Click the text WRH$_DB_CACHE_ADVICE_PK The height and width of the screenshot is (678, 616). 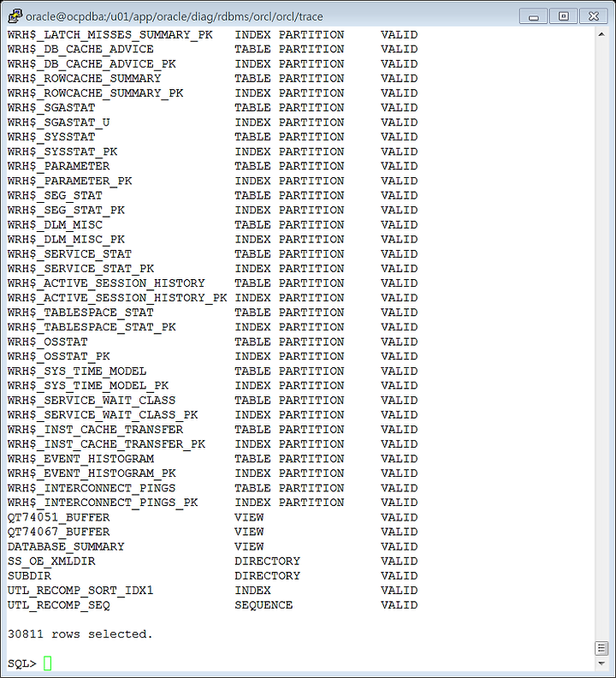click(92, 64)
